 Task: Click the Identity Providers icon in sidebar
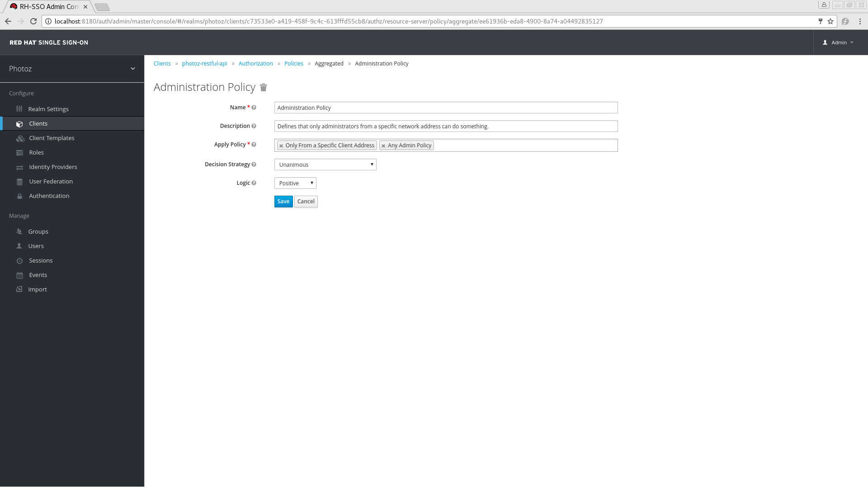(19, 167)
